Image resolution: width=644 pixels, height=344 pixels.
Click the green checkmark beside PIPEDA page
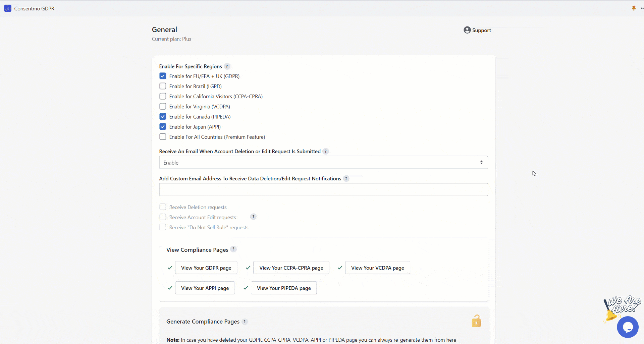(x=246, y=288)
